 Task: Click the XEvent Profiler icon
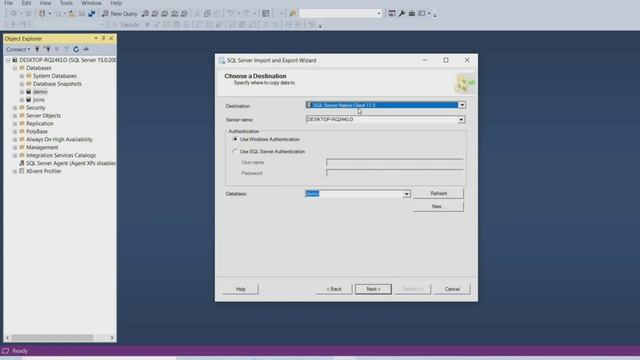point(22,171)
